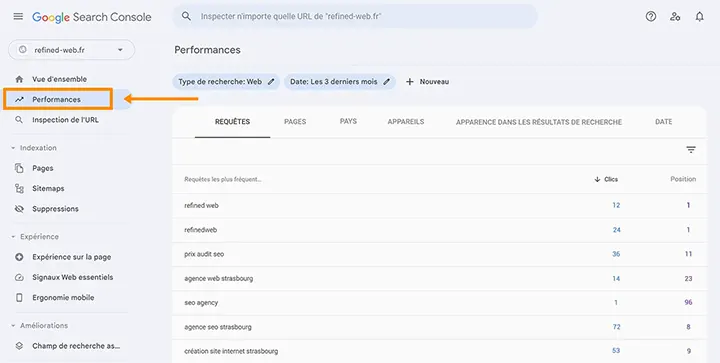Click the plus icon beside Nouveau

(410, 82)
